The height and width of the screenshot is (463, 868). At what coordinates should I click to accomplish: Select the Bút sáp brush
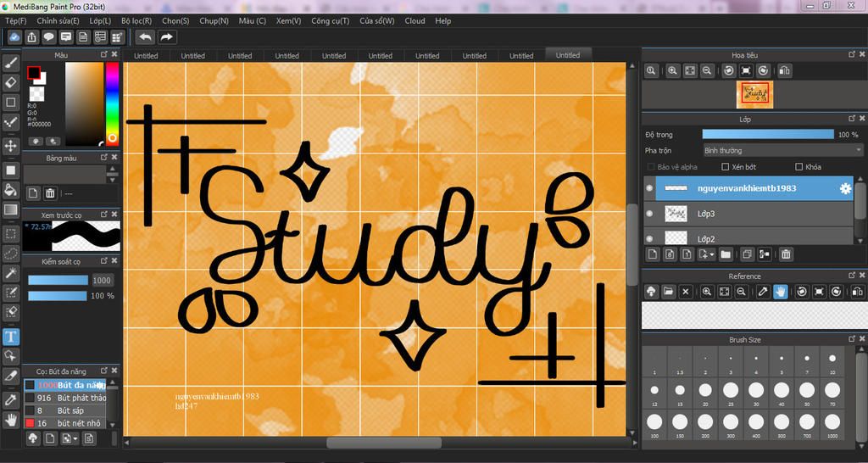click(64, 410)
